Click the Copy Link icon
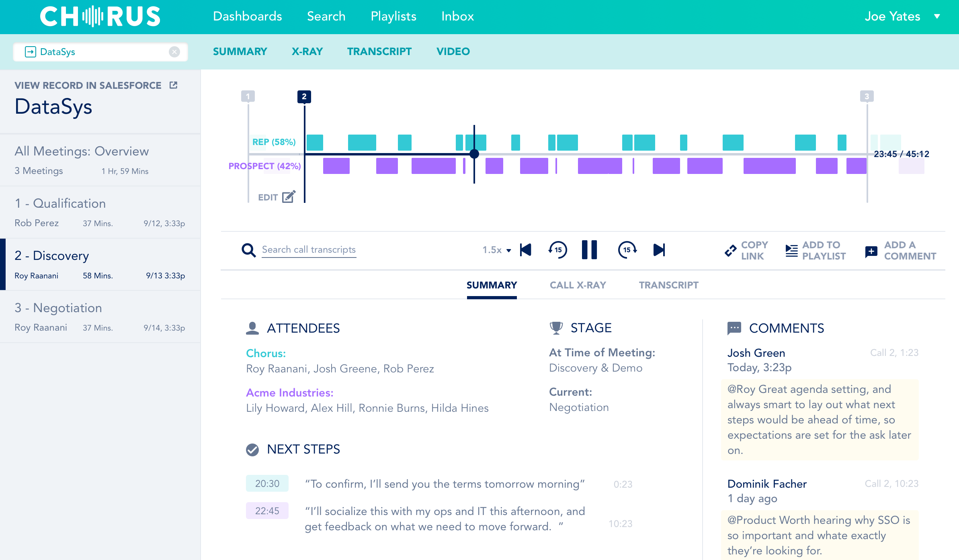Image resolution: width=959 pixels, height=560 pixels. [x=730, y=251]
